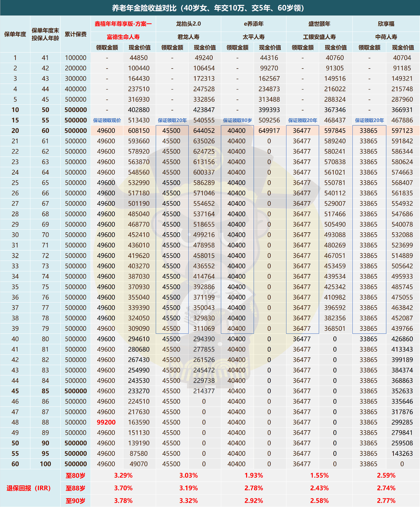Select the IRR value 3.70%

(123, 488)
